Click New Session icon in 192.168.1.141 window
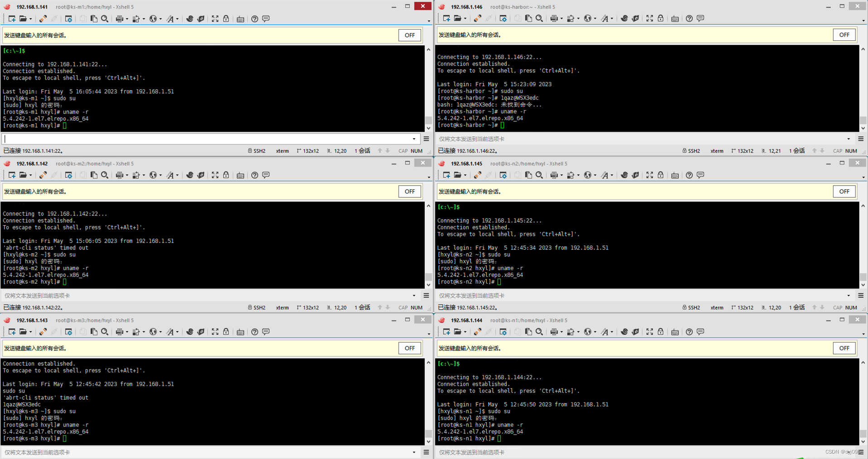This screenshot has width=868, height=459. coord(12,19)
